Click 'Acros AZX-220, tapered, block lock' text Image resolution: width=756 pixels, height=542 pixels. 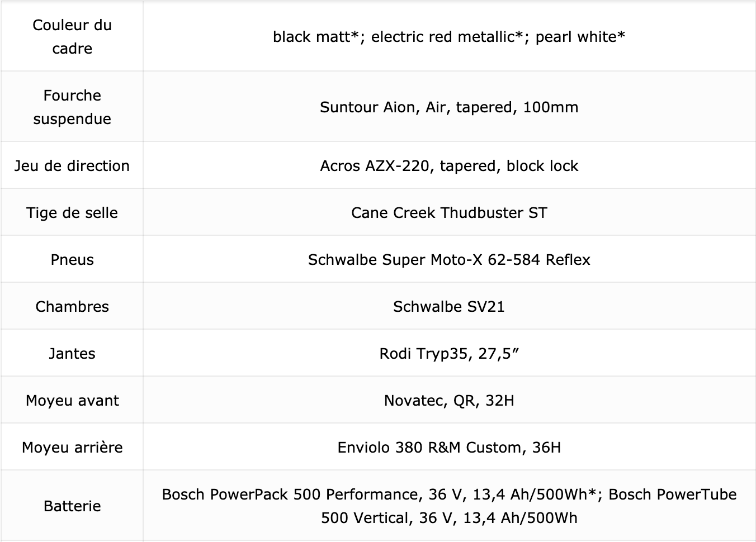pyautogui.click(x=449, y=166)
